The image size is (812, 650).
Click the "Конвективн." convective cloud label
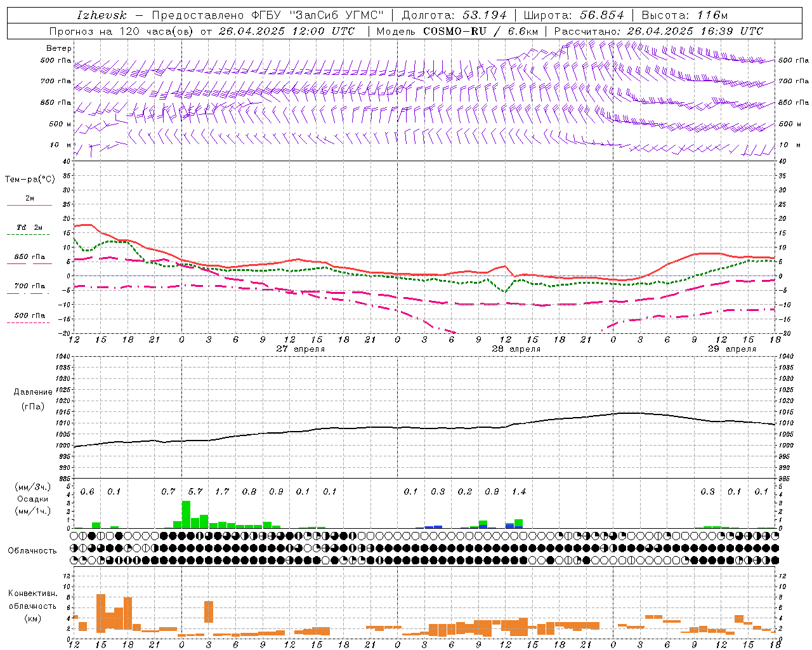pyautogui.click(x=32, y=594)
